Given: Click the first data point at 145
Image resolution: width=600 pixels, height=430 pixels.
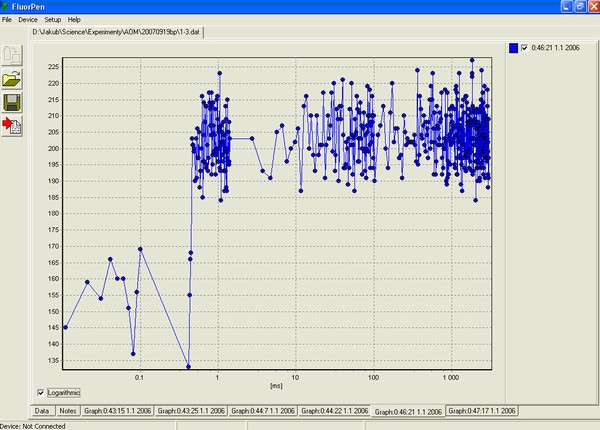Looking at the screenshot, I should click(65, 327).
